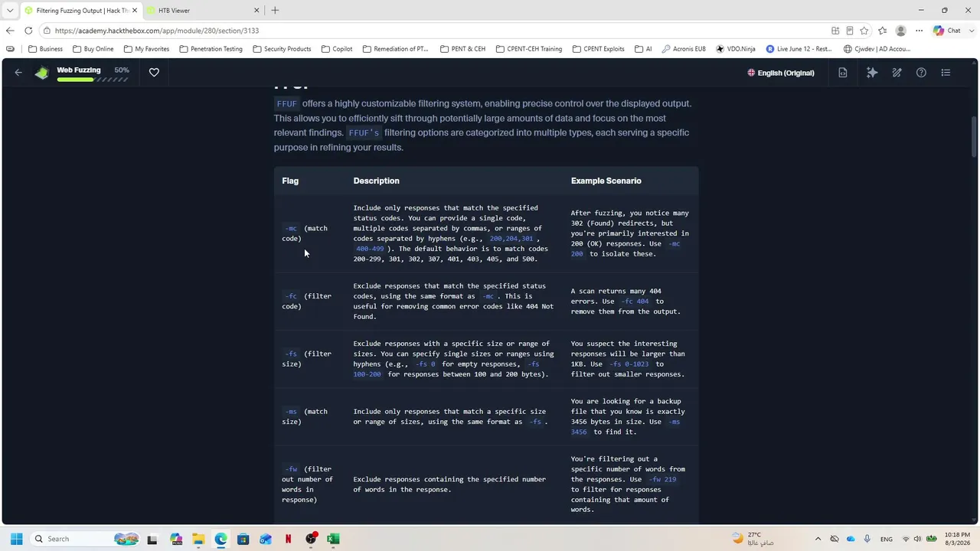Open the table of contents list icon
This screenshot has height=551, width=980.
coord(946,73)
